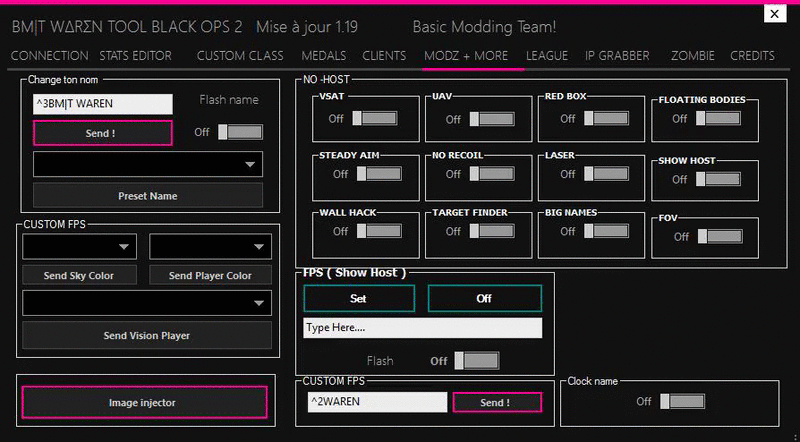Viewport: 800px width, 442px height.
Task: Turn on the RED BOX toggle
Action: pos(606,118)
